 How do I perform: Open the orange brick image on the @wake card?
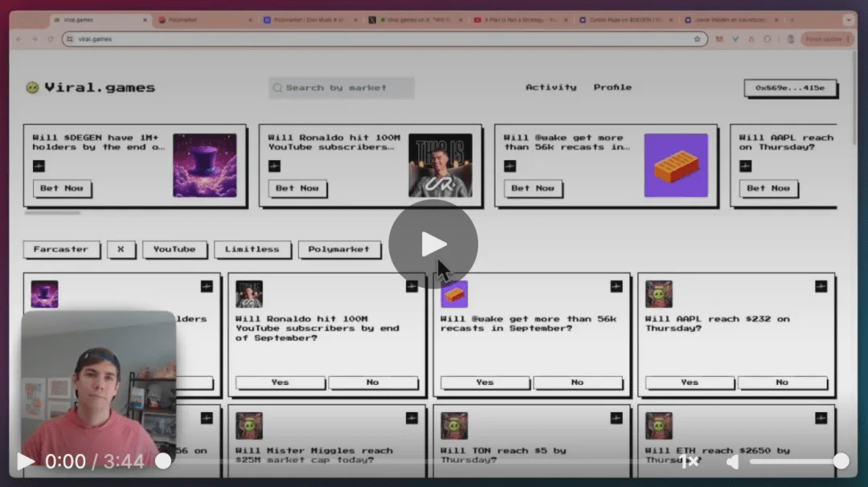676,166
